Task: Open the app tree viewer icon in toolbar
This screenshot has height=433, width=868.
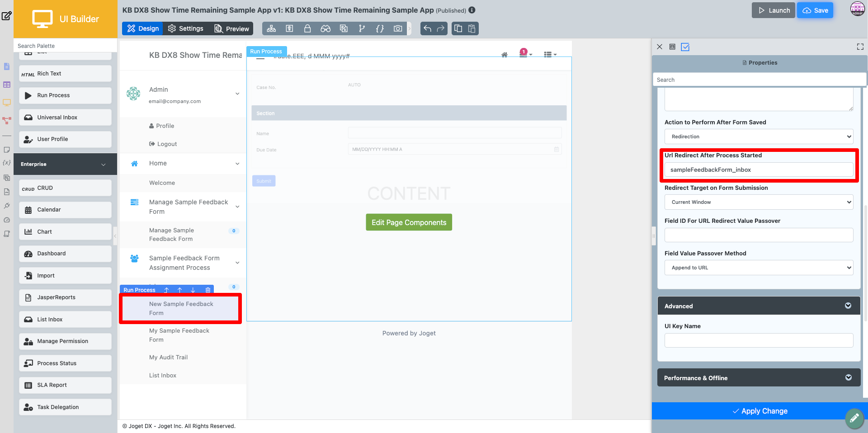Action: point(271,28)
